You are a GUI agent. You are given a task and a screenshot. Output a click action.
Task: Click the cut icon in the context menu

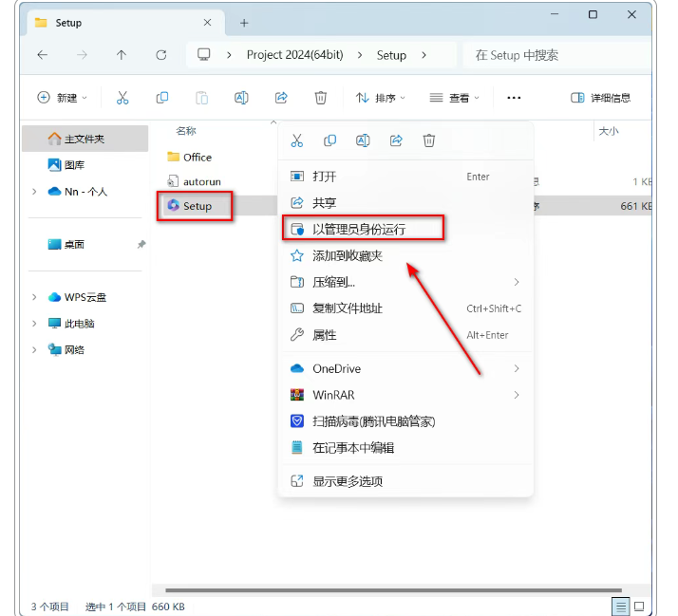[296, 140]
